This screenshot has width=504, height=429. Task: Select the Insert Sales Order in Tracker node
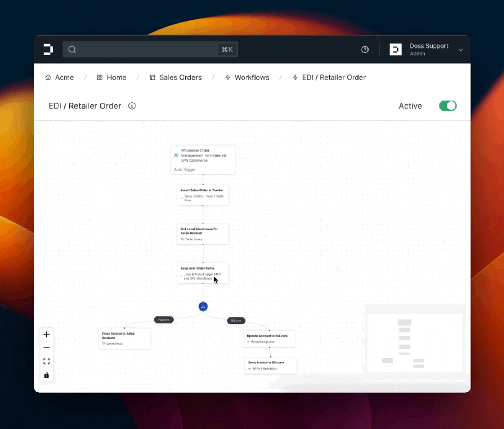pyautogui.click(x=203, y=195)
